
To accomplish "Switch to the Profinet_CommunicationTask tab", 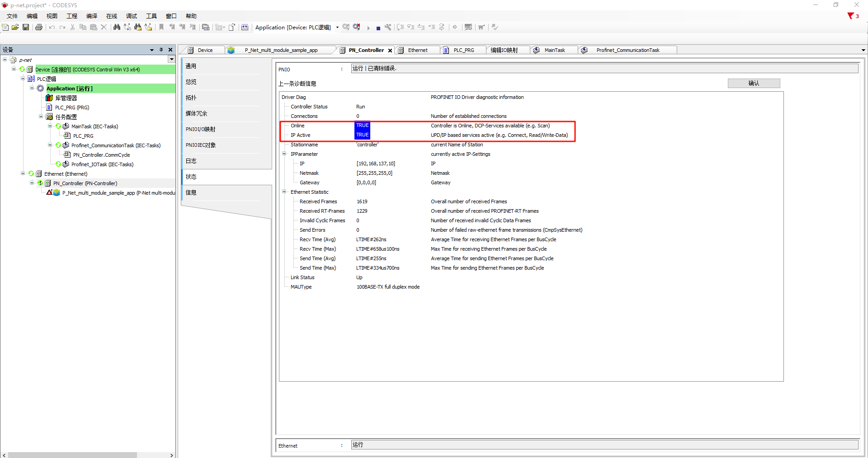I will 627,50.
